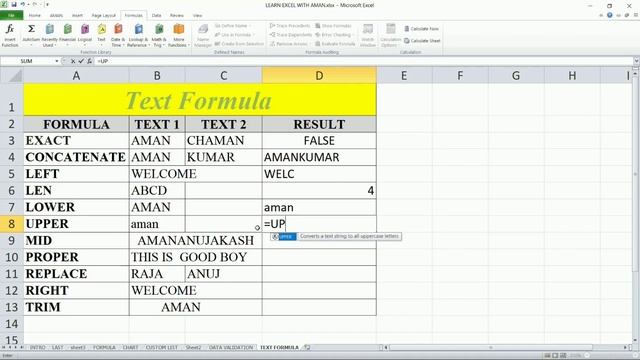Screen dimensions: 640x360
Task: Click Calculate Now
Action: pos(422,29)
